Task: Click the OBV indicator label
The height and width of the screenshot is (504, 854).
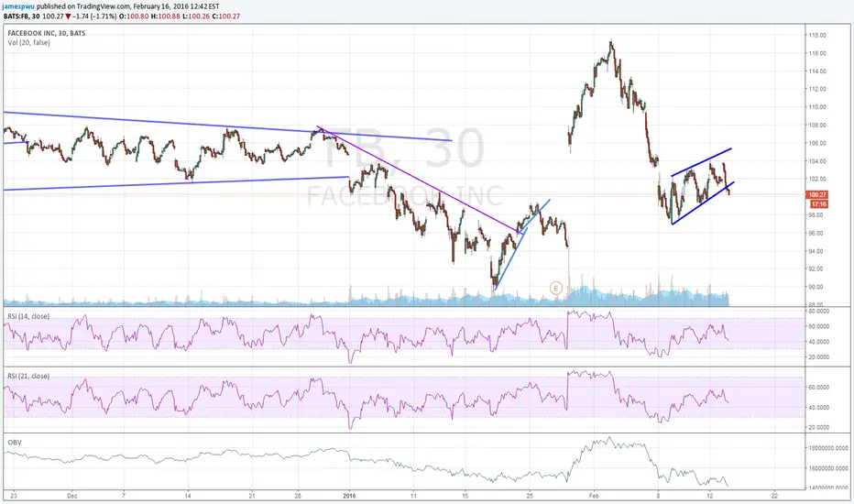Action: [x=15, y=443]
